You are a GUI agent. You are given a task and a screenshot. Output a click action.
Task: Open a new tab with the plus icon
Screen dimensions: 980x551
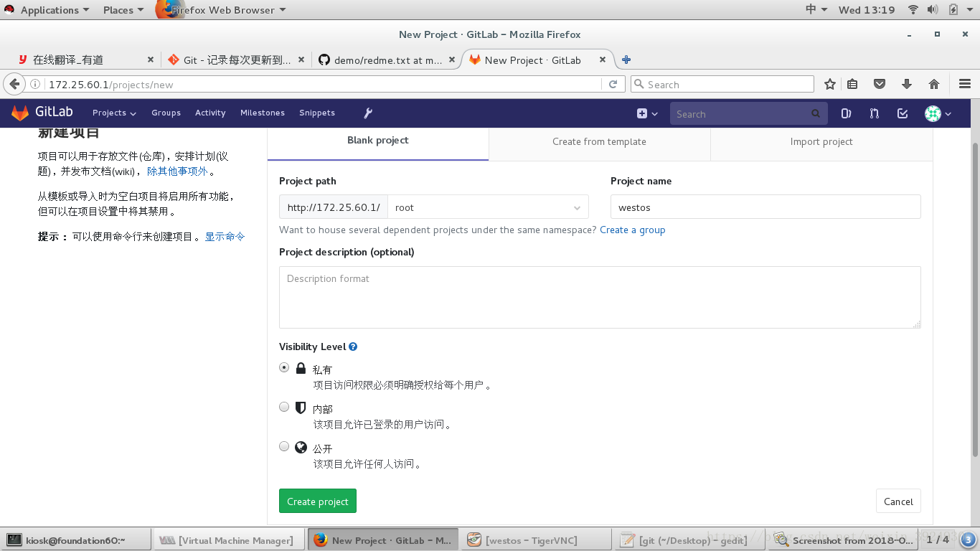coord(626,60)
